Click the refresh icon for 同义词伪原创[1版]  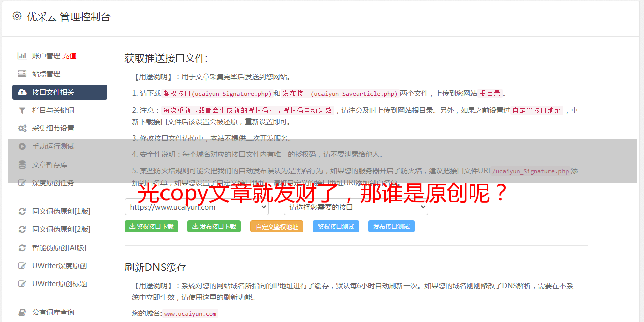(22, 211)
